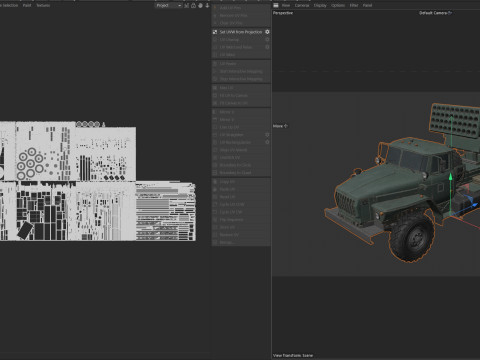Screen dimensions: 480x360
Task: Select the UV Peeler command
Action: [x=241, y=63]
